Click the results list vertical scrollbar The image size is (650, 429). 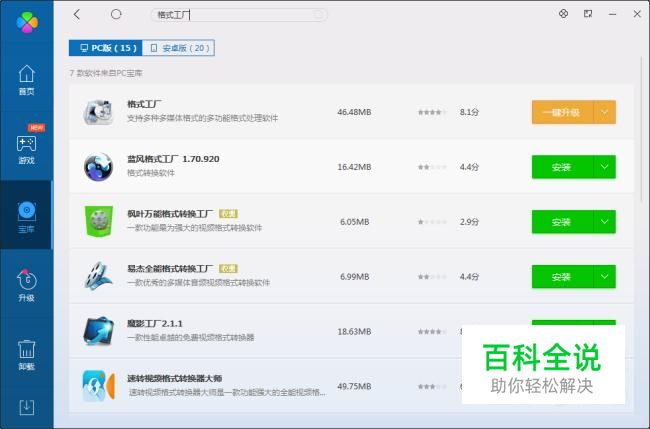tap(642, 128)
